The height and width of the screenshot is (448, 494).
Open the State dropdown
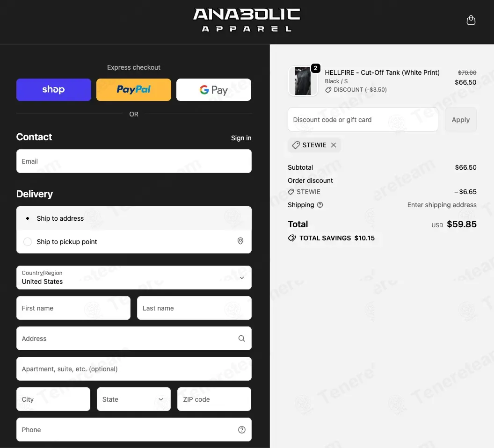(x=134, y=399)
